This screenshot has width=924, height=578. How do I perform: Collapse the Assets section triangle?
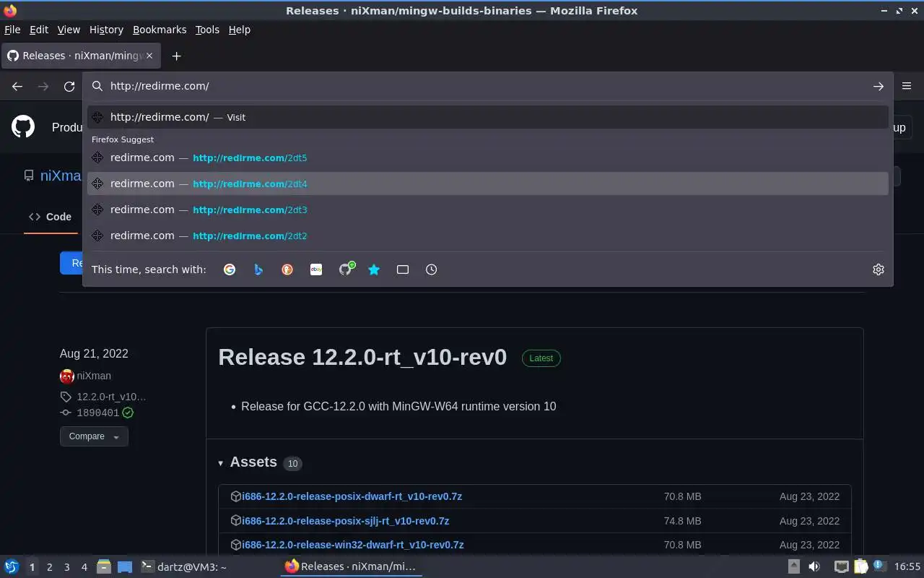pos(221,463)
